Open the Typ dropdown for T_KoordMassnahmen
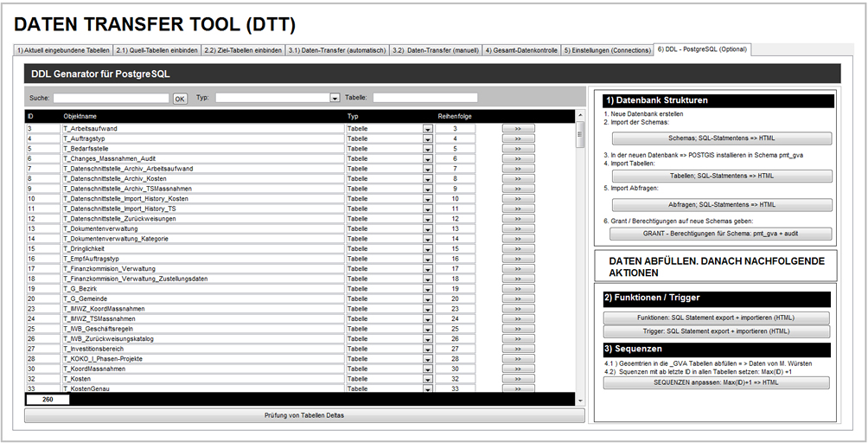Screen dimensions: 868x443 [427, 369]
